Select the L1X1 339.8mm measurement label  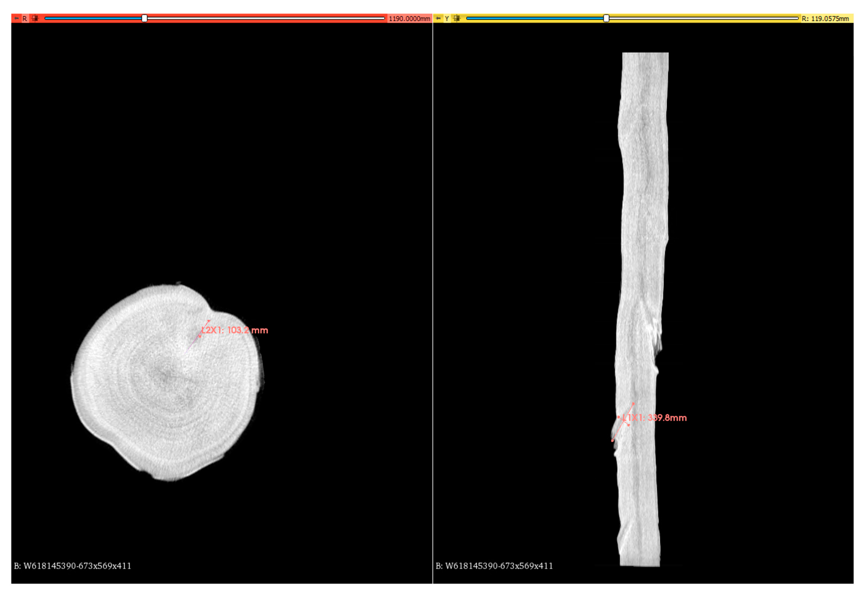655,418
